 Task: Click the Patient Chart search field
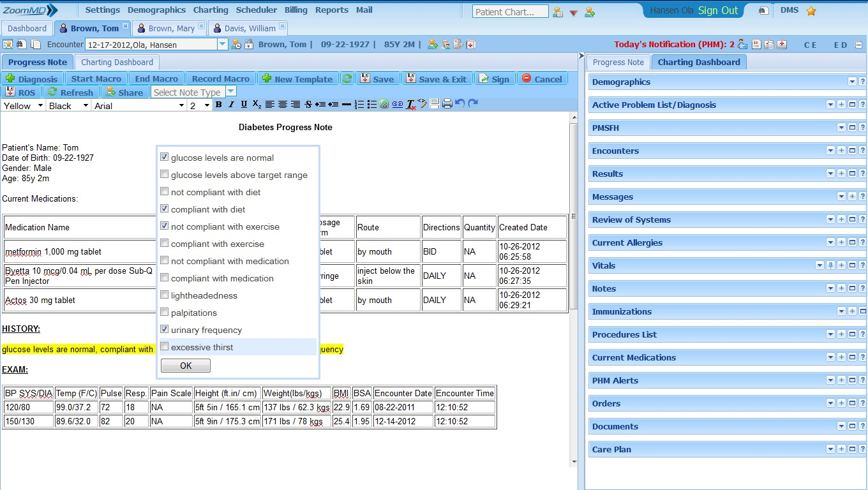tap(511, 11)
